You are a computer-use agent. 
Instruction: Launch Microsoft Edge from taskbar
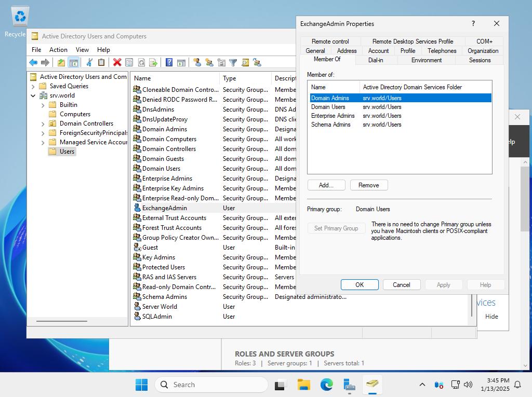click(326, 385)
